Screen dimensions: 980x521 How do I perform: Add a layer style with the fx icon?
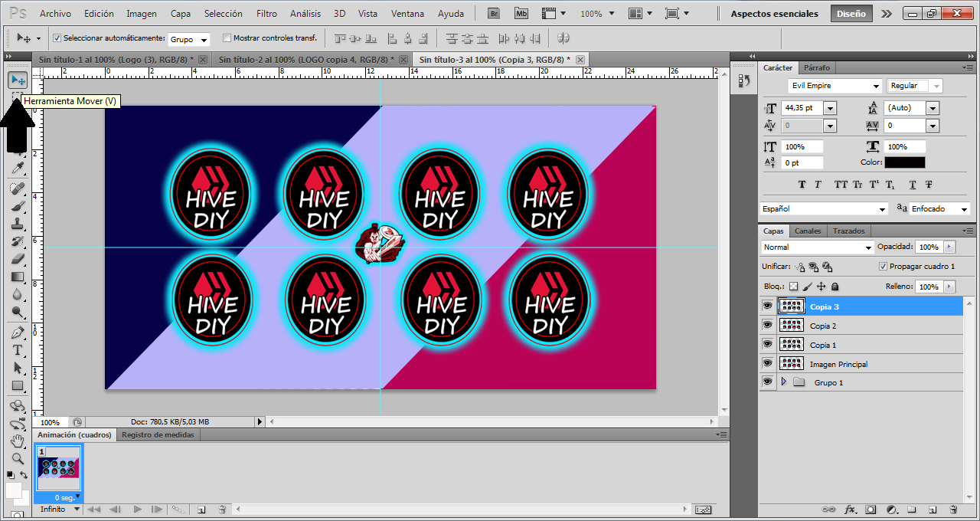[850, 510]
